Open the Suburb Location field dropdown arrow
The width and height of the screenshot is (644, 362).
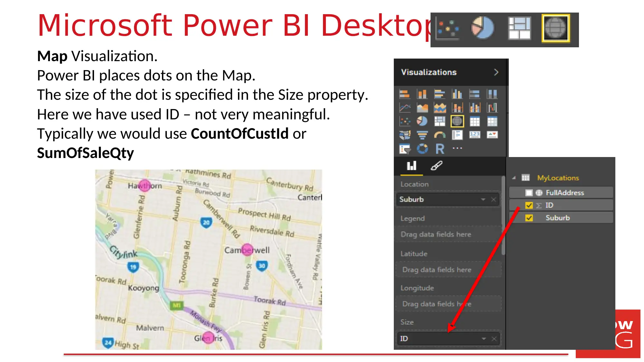pos(483,200)
